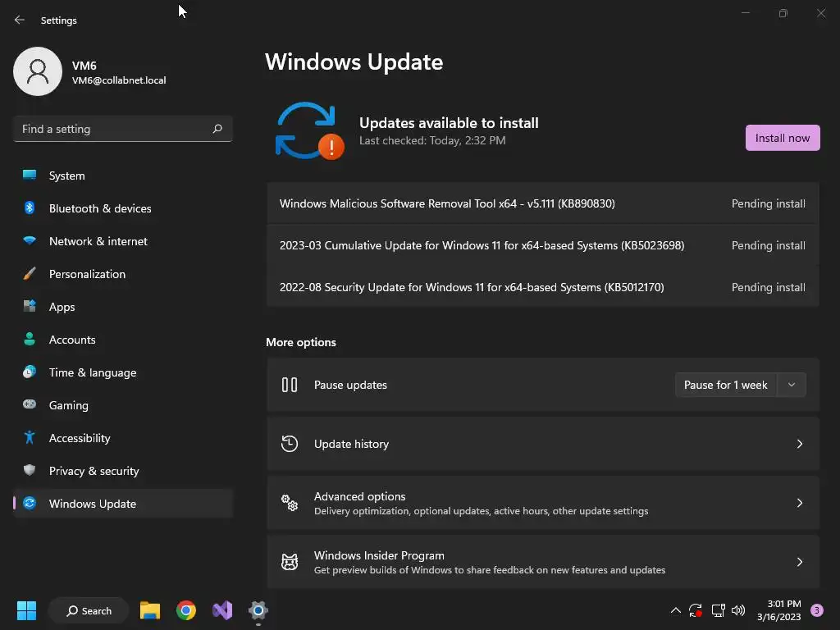840x630 pixels.
Task: Click the back arrow in Settings
Action: (x=20, y=20)
